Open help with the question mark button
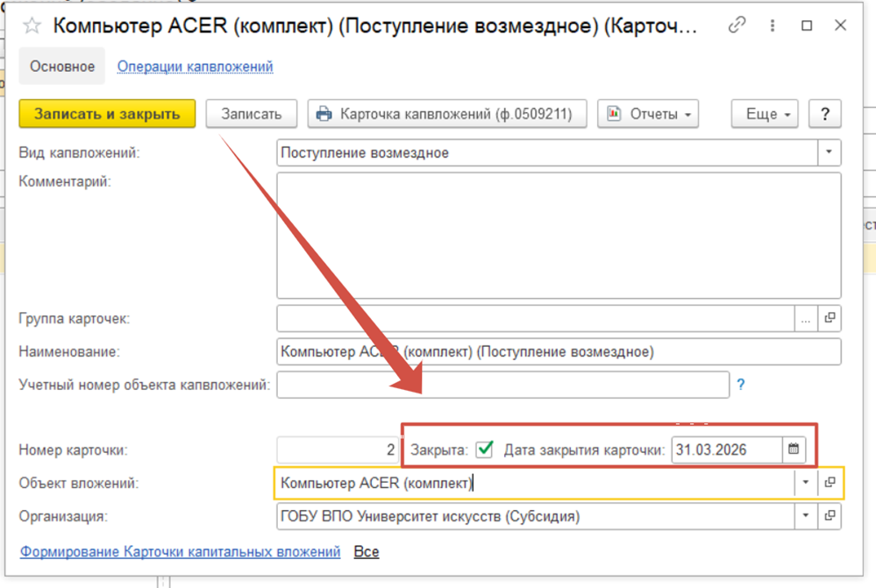 coord(824,114)
